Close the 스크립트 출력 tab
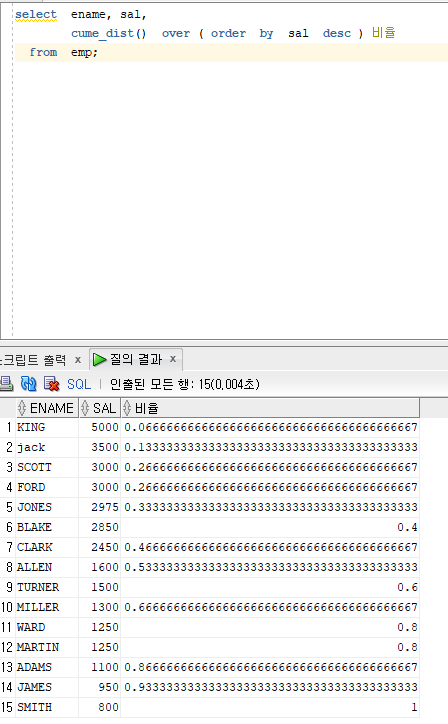The width and height of the screenshot is (448, 724). pyautogui.click(x=78, y=359)
